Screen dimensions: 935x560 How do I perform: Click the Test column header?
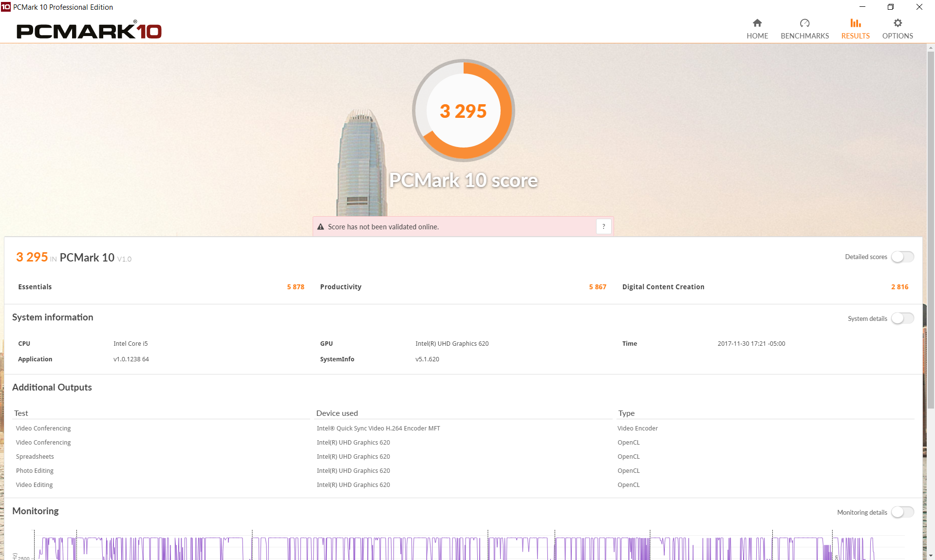pyautogui.click(x=21, y=413)
